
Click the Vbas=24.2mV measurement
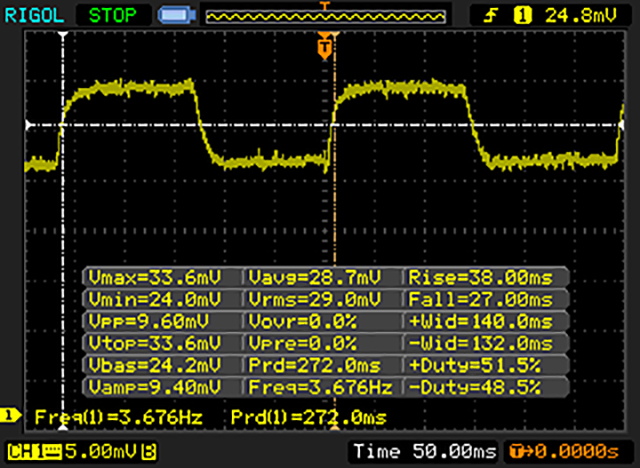(x=155, y=365)
